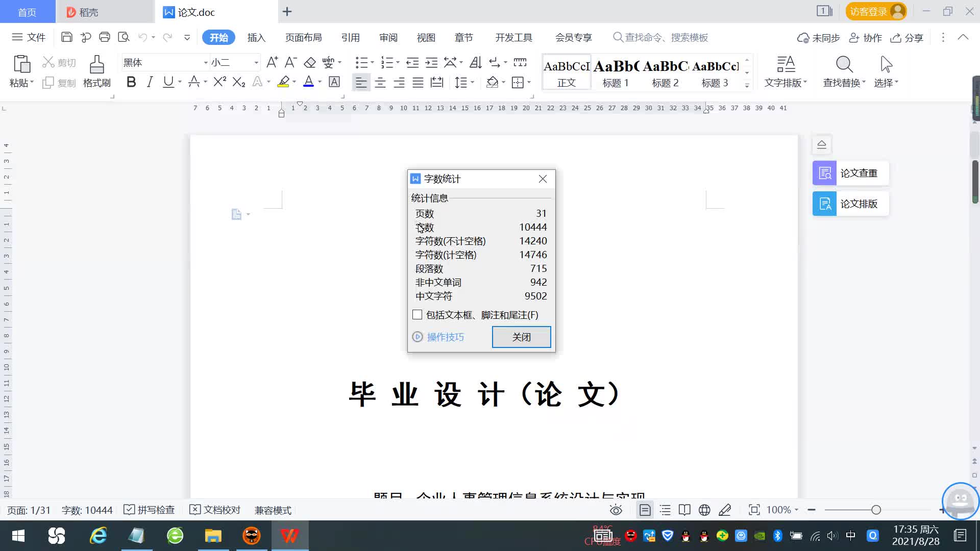Center align the paragraph
980x551 pixels.
(380, 83)
